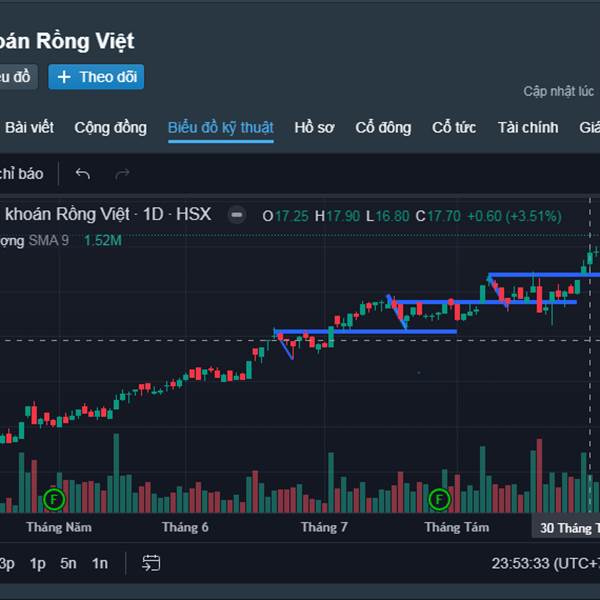The height and width of the screenshot is (600, 600).
Task: Click the Tháng 6 time axis label
Action: 185,527
